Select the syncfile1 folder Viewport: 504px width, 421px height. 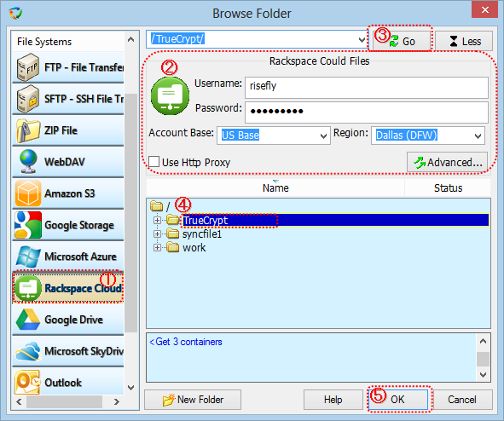point(202,234)
